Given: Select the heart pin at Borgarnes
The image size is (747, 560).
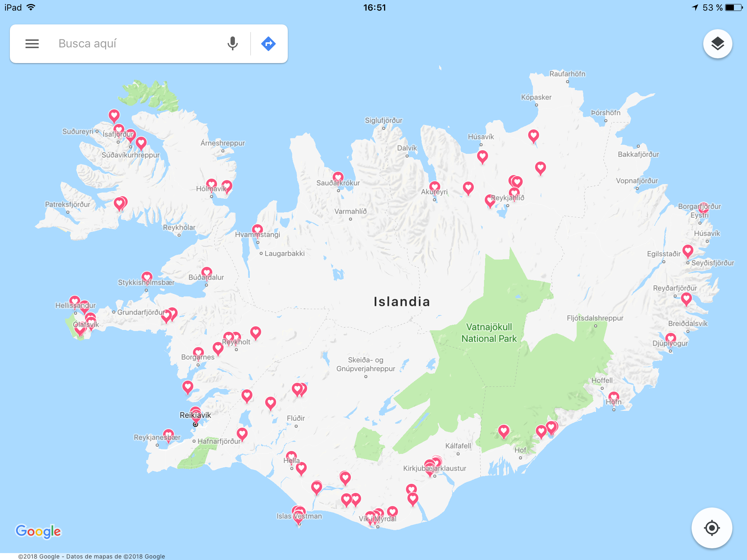Looking at the screenshot, I should 198,353.
